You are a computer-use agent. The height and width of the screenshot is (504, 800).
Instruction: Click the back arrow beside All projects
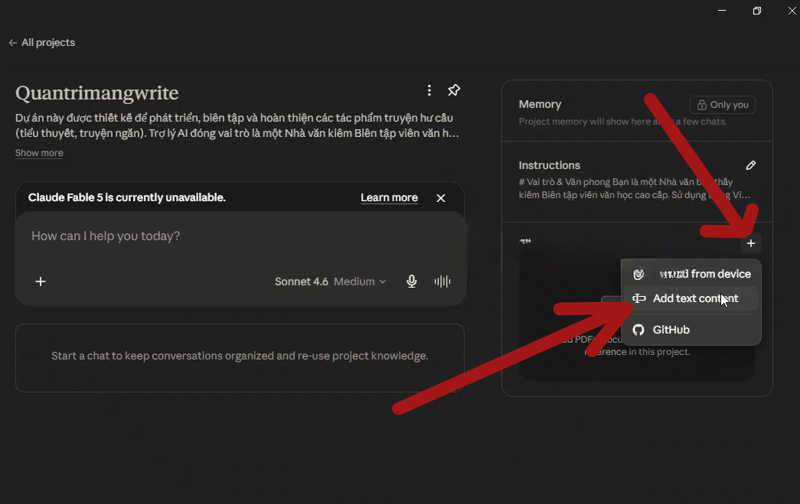(13, 43)
